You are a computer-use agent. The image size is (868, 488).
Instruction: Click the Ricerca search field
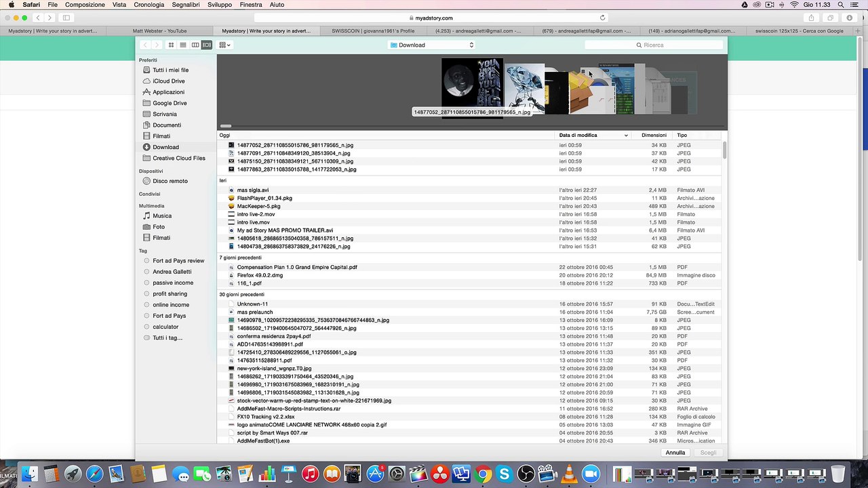coord(654,45)
